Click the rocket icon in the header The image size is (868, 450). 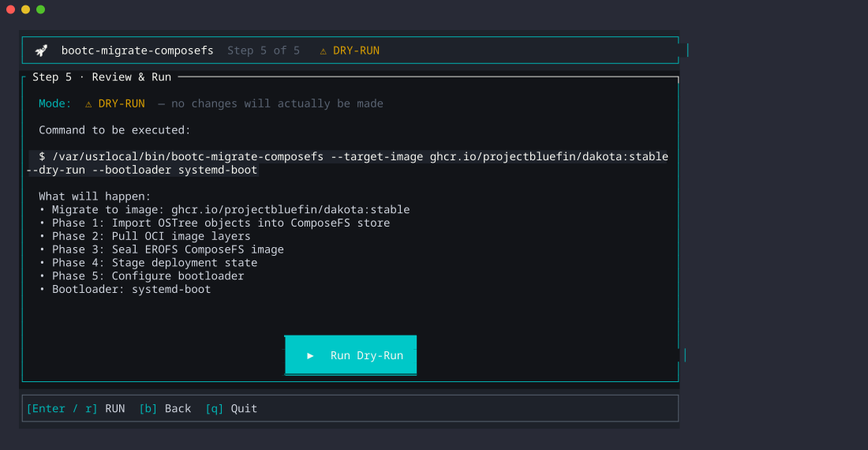[x=42, y=51]
